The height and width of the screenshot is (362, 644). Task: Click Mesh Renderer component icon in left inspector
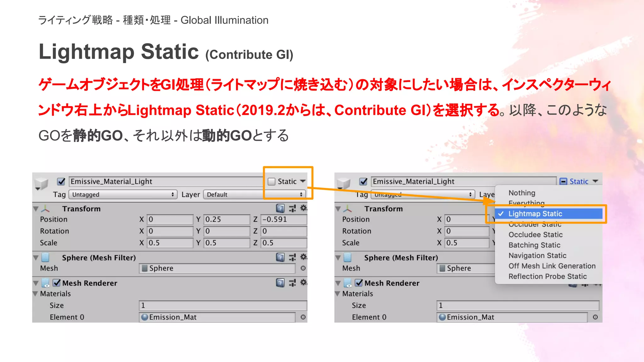[46, 283]
